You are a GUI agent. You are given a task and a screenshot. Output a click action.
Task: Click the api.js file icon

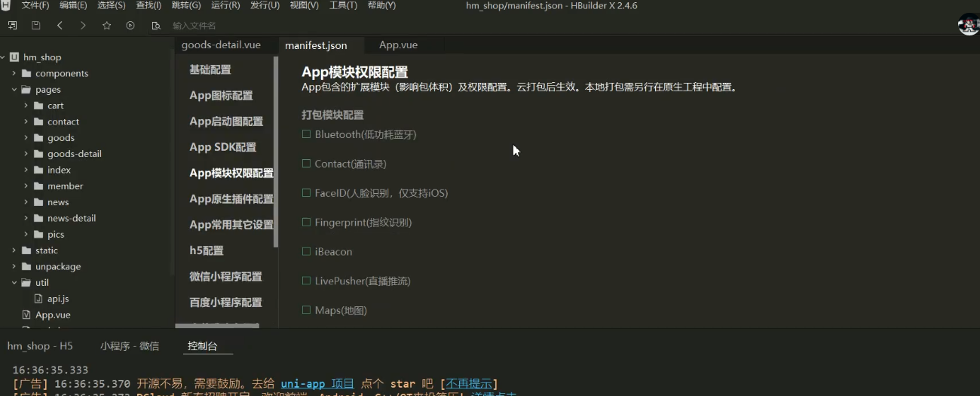[38, 299]
